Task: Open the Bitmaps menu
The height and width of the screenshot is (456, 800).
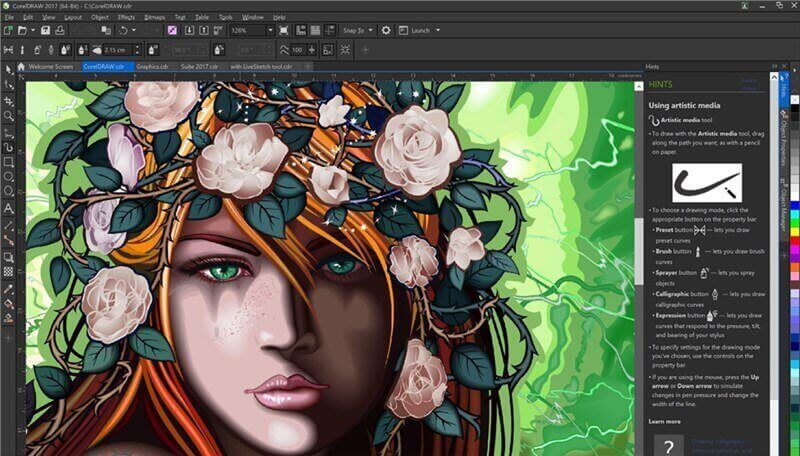Action: (154, 17)
